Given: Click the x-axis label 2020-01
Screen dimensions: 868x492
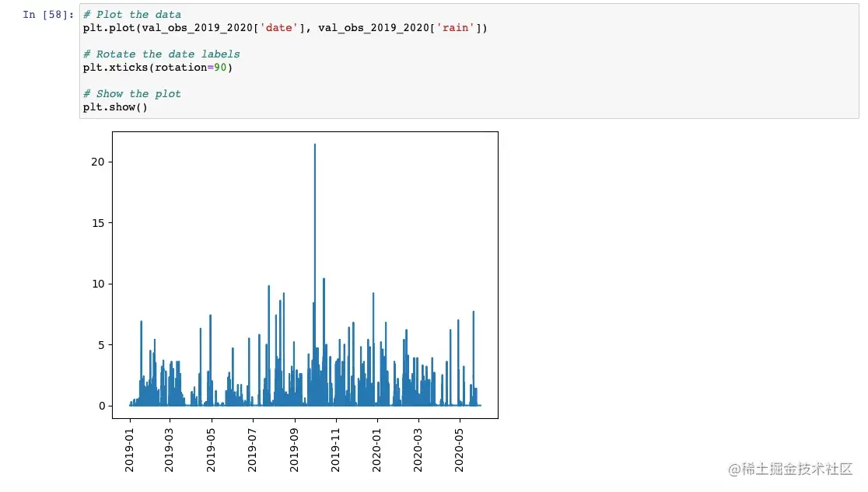Looking at the screenshot, I should [x=377, y=451].
